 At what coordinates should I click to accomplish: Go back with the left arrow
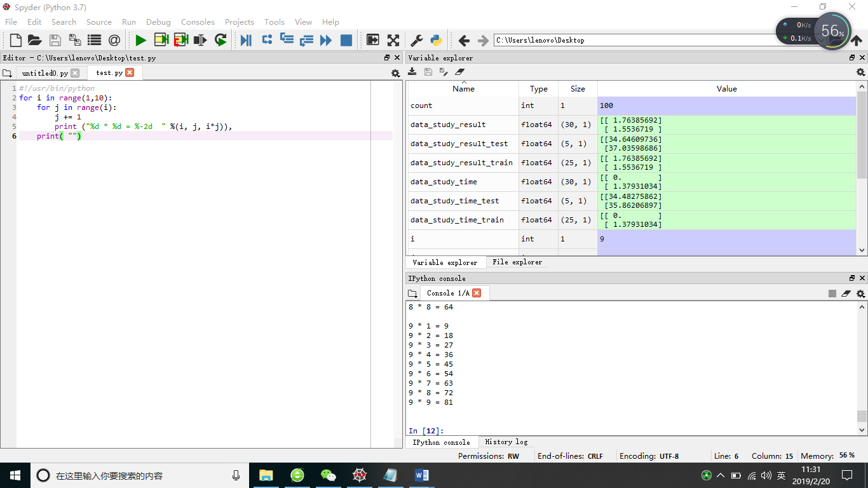(x=464, y=40)
